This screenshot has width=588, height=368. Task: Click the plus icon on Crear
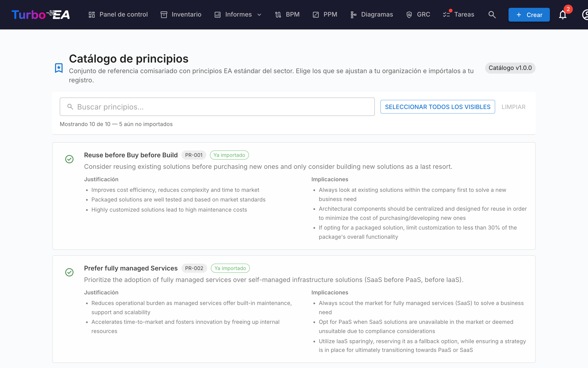tap(519, 15)
